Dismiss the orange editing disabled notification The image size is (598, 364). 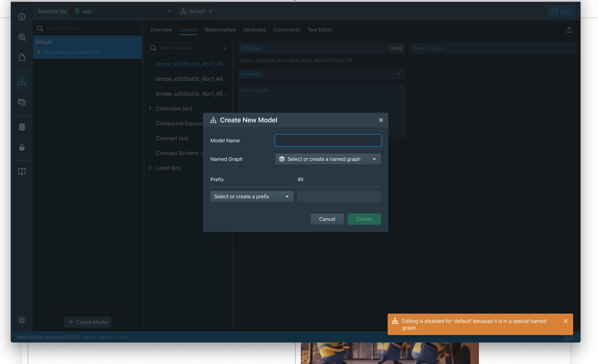click(566, 321)
